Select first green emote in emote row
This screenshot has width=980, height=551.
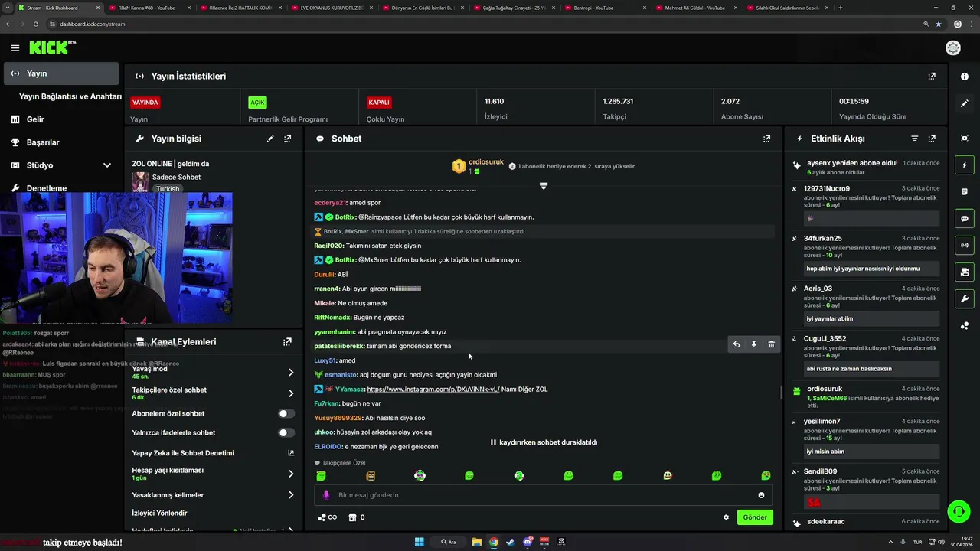pyautogui.click(x=321, y=475)
